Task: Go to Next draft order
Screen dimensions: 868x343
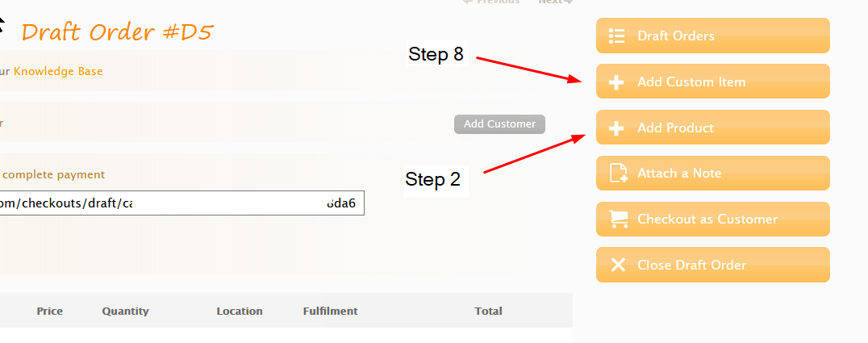Action: click(x=555, y=2)
